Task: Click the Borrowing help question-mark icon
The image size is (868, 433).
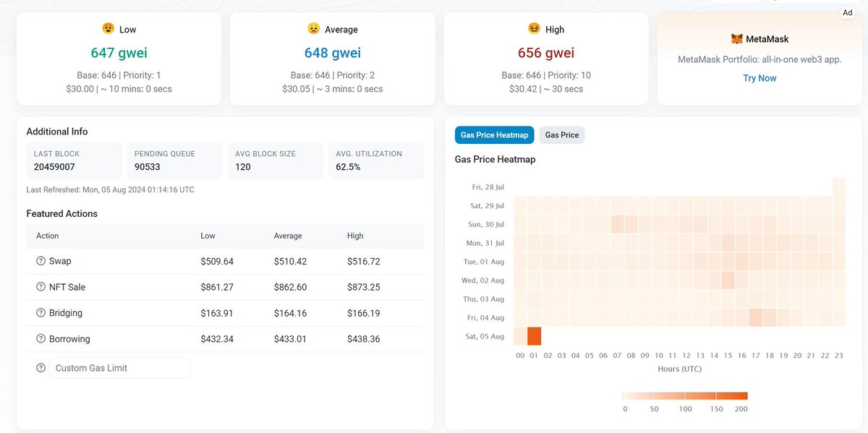Action: (41, 339)
